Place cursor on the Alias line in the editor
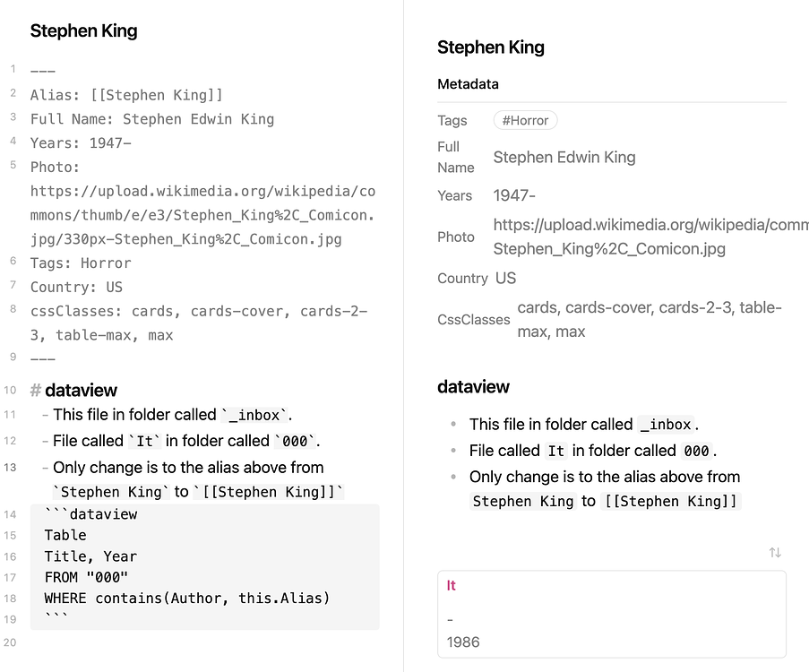This screenshot has height=672, width=809. pos(126,95)
